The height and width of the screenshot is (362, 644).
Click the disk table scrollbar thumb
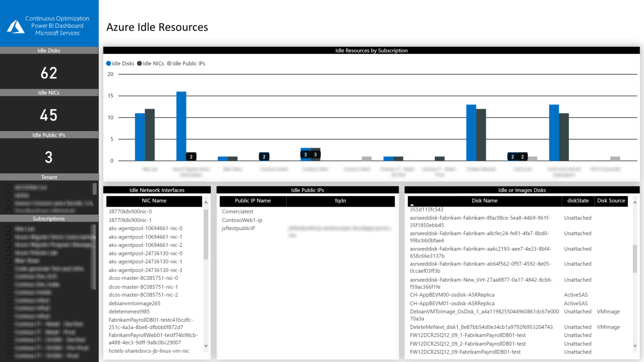click(x=635, y=259)
